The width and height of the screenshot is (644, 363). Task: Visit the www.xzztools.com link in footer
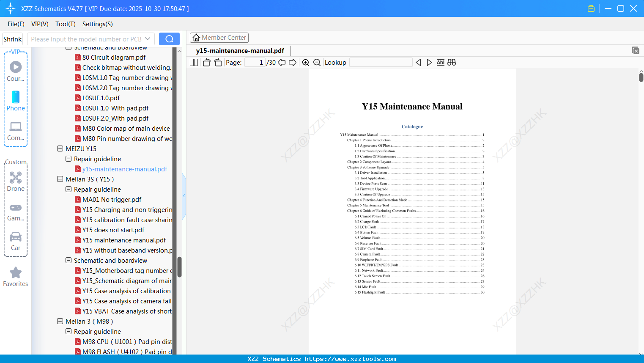[x=350, y=359]
